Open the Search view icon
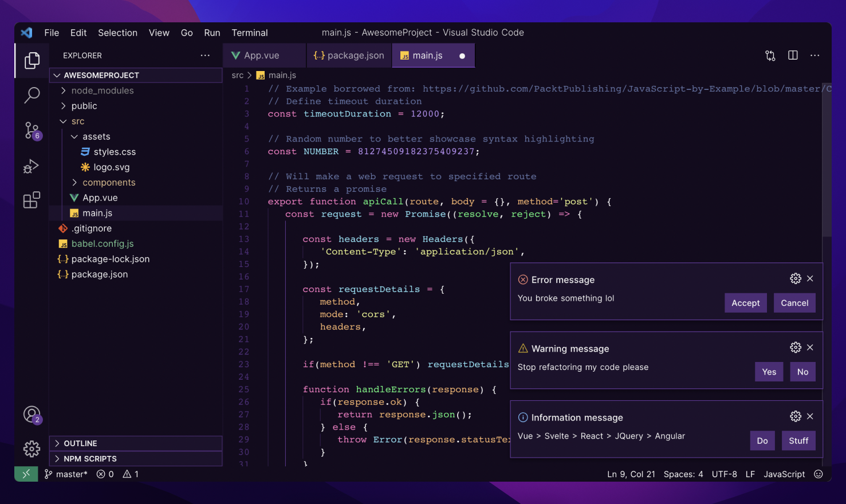Screen dimensions: 846x504 32,95
